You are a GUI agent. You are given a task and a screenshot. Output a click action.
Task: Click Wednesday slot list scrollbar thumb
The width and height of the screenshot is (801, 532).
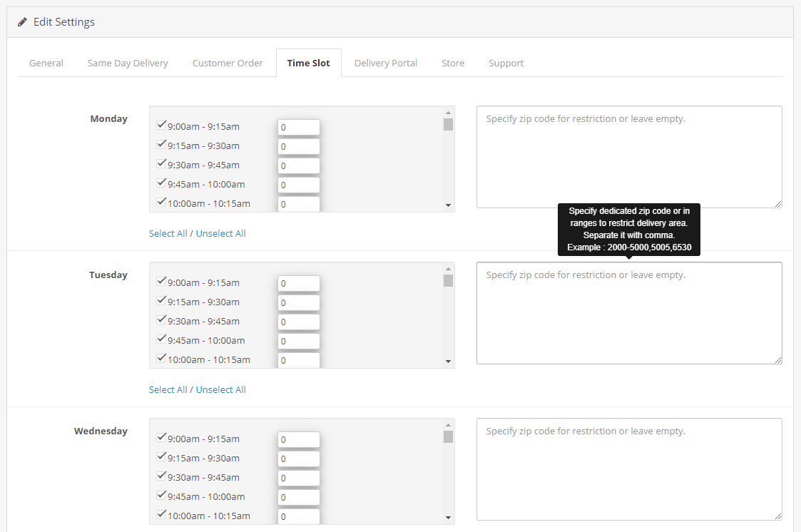[x=448, y=437]
